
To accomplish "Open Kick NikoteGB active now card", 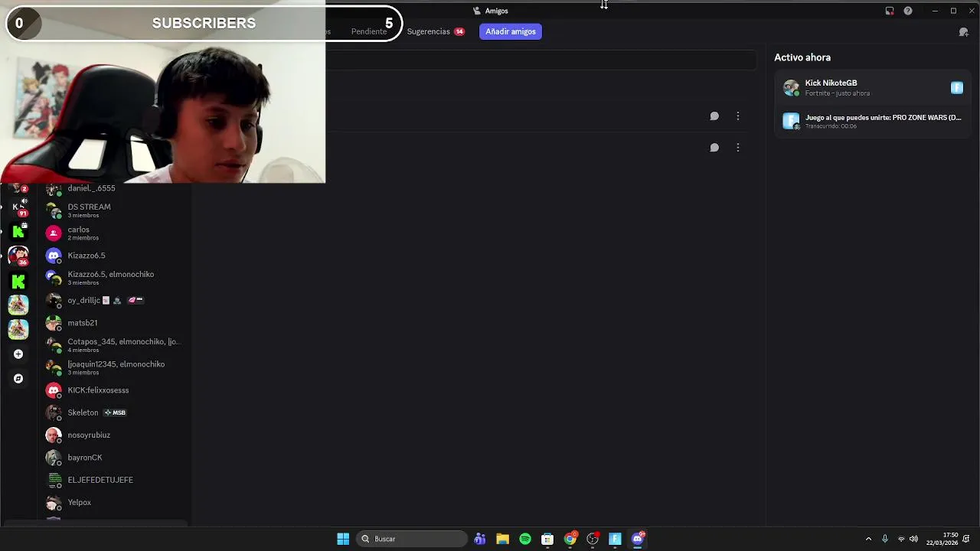I will coord(872,88).
